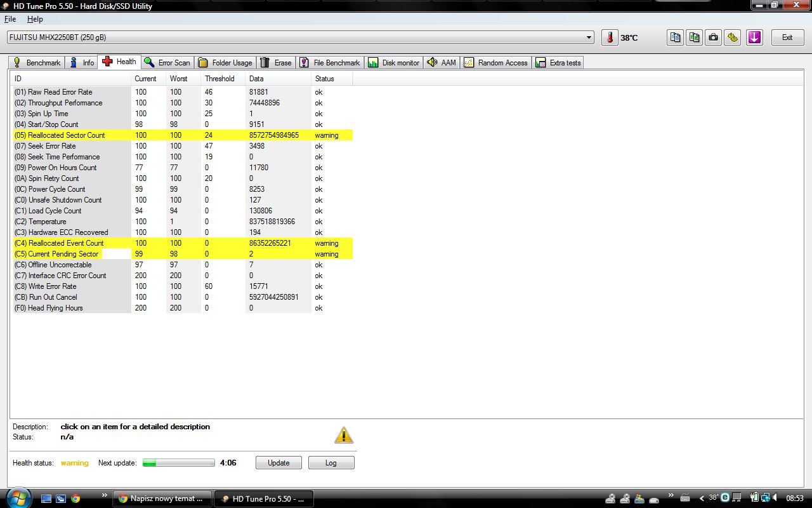Click the Next update progress bar
The height and width of the screenshot is (508, 812).
click(x=179, y=463)
